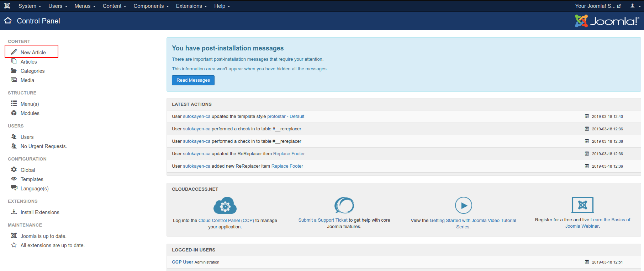Click the home icon beside Control Panel title
Image resolution: width=644 pixels, height=271 pixels.
pos(8,20)
